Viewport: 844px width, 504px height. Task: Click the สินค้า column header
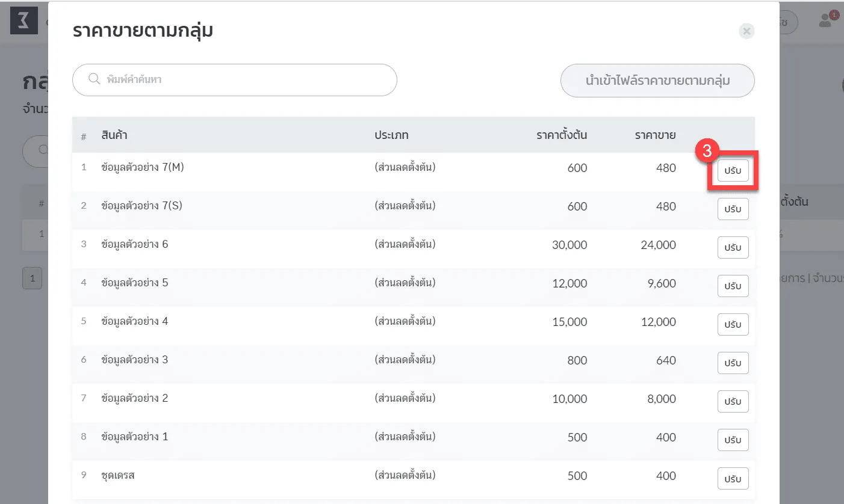[x=114, y=135]
